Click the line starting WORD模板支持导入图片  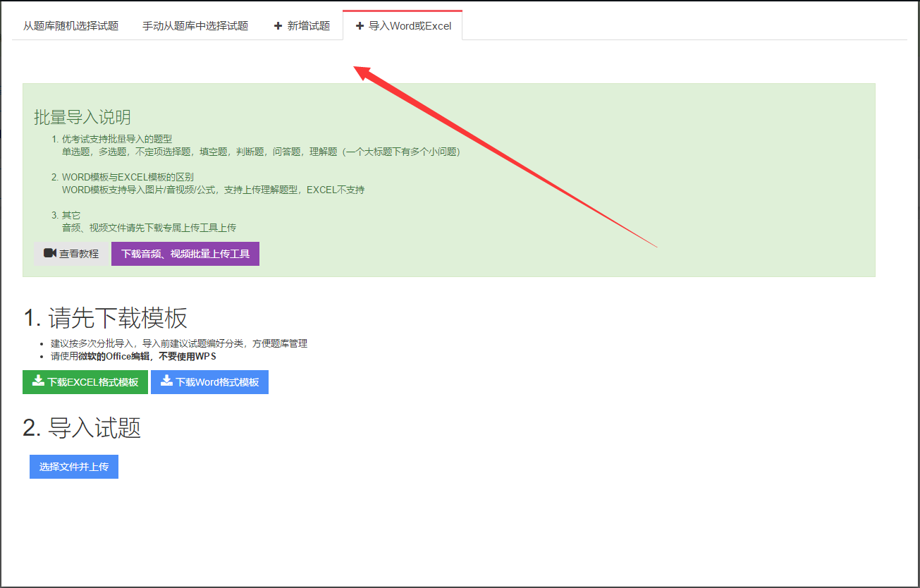coord(213,190)
